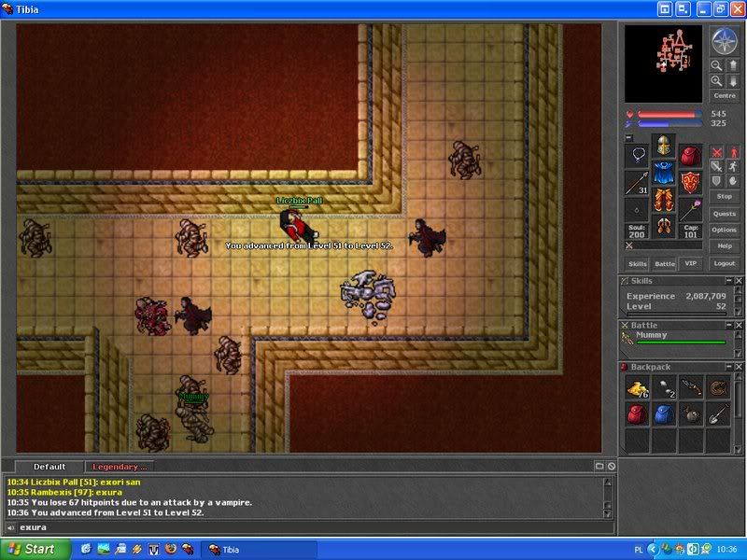Screen dimensions: 747x560
Task: Enable offensive crossed-swords fight mode
Action: (717, 153)
